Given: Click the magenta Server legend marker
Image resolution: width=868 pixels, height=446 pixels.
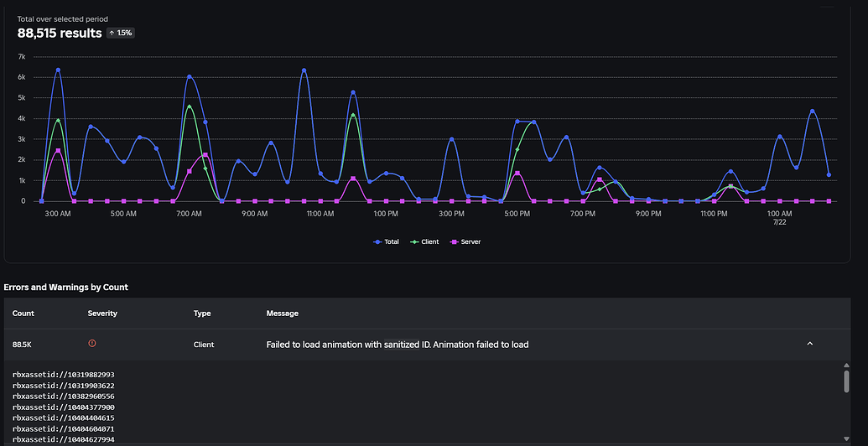Looking at the screenshot, I should (x=453, y=241).
